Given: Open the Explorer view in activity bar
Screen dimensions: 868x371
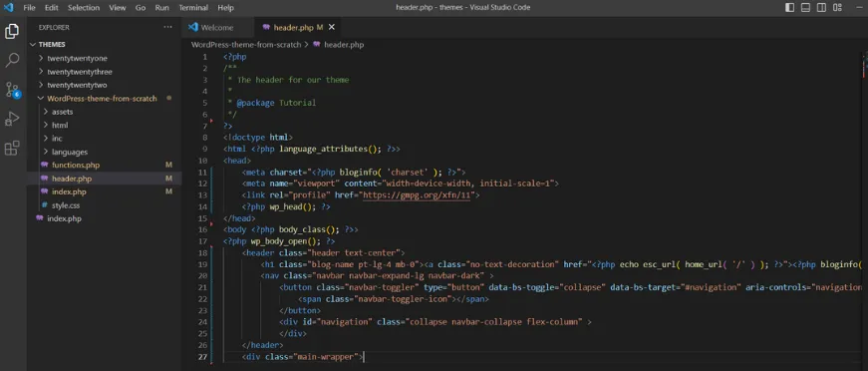Looking at the screenshot, I should (12, 32).
